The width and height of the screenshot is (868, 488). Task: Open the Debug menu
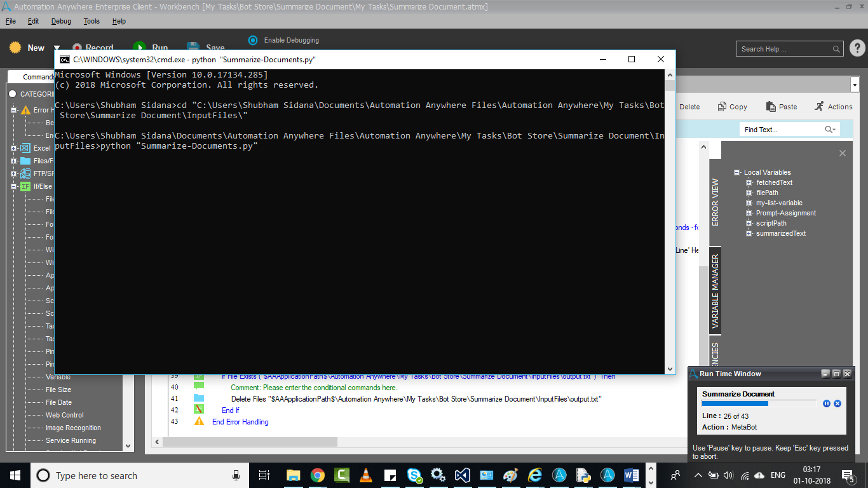61,21
